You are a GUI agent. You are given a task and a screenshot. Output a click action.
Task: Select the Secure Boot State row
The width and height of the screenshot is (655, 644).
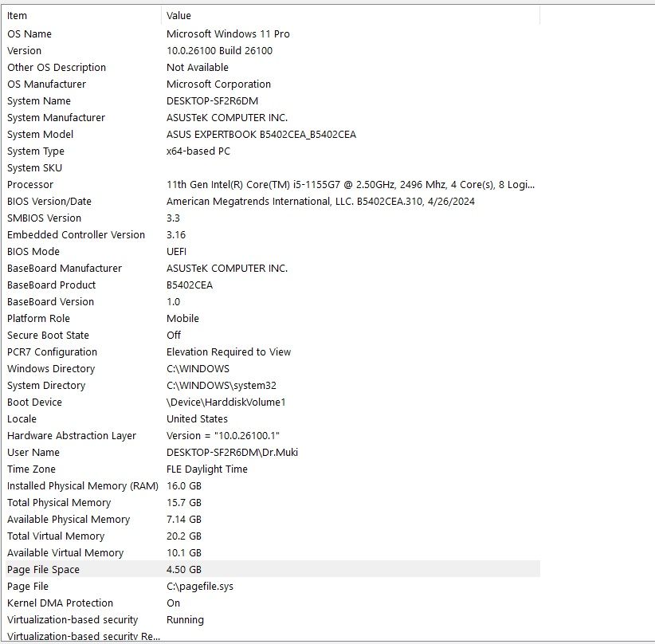click(x=273, y=335)
